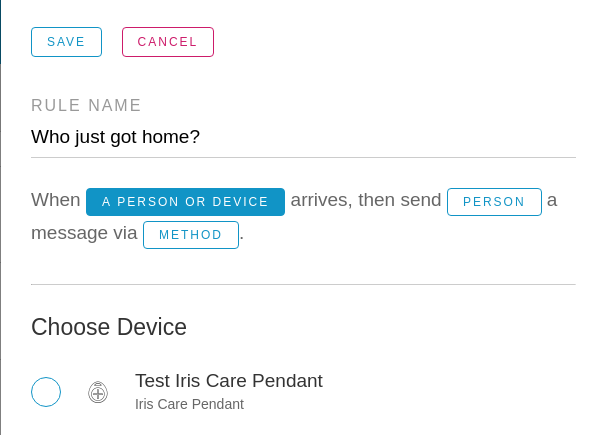
Task: Click the Test Iris Care Pendant device name
Action: (x=229, y=381)
